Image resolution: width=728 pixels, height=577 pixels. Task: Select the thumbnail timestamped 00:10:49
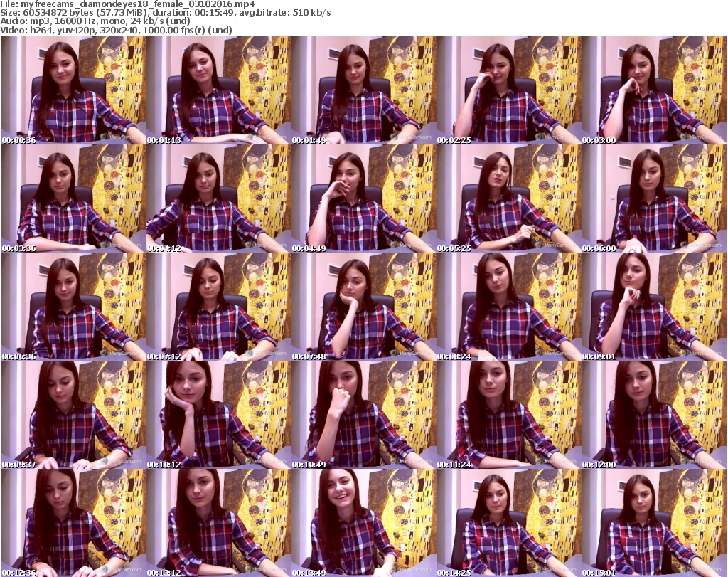click(364, 414)
